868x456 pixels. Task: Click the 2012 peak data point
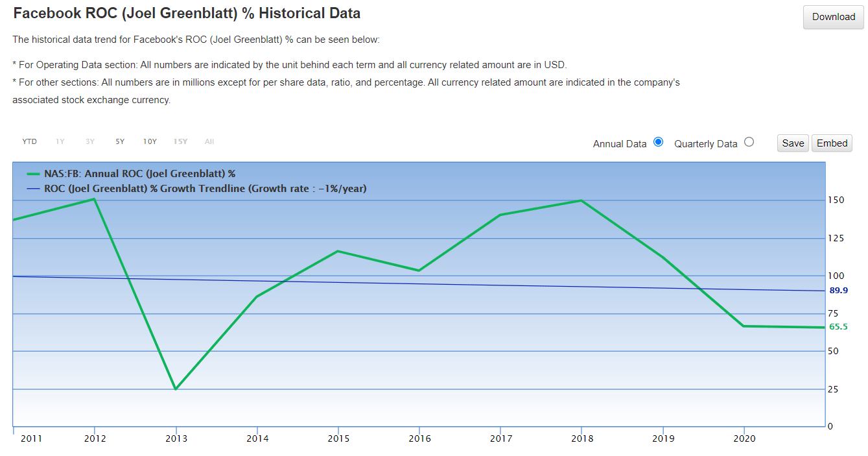click(95, 198)
